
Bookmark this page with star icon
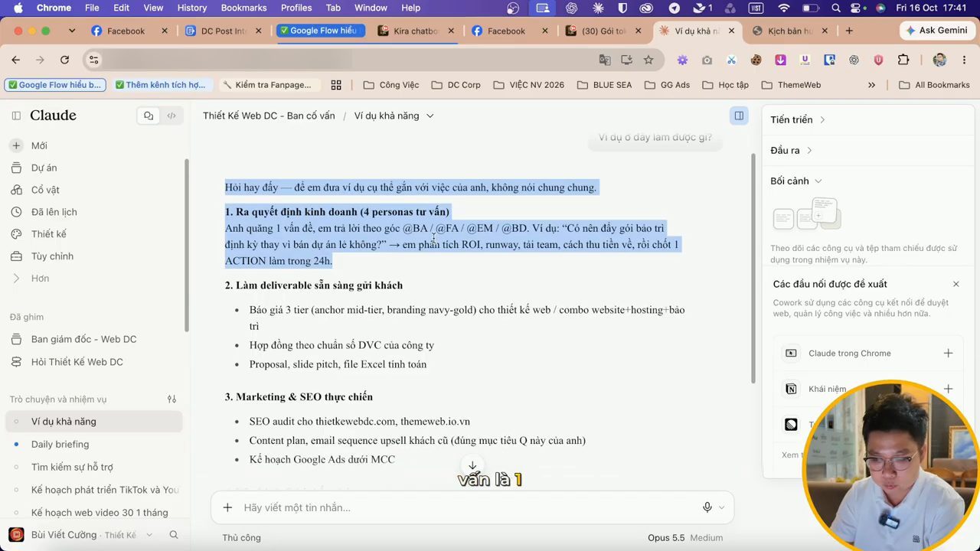[x=648, y=60]
